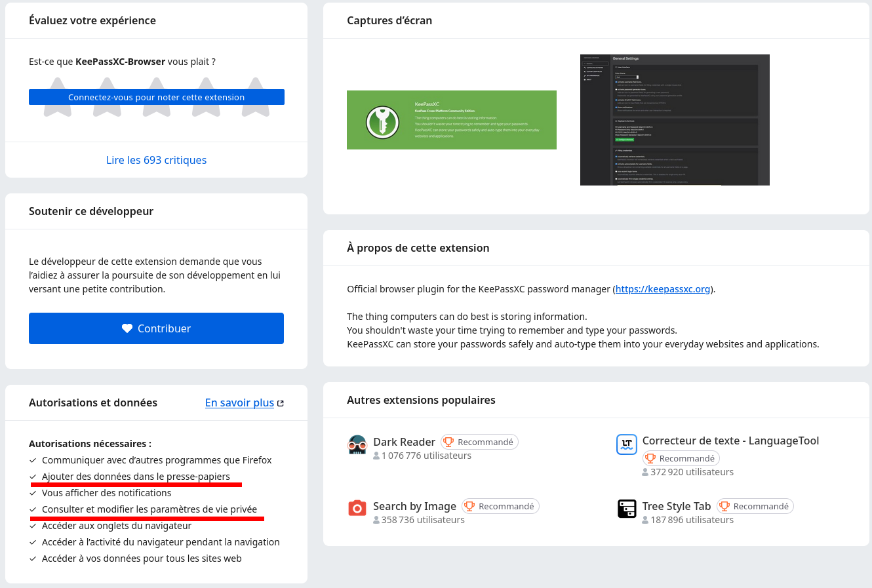Image resolution: width=872 pixels, height=588 pixels.
Task: Click the Captures d'écran heading
Action: [389, 20]
